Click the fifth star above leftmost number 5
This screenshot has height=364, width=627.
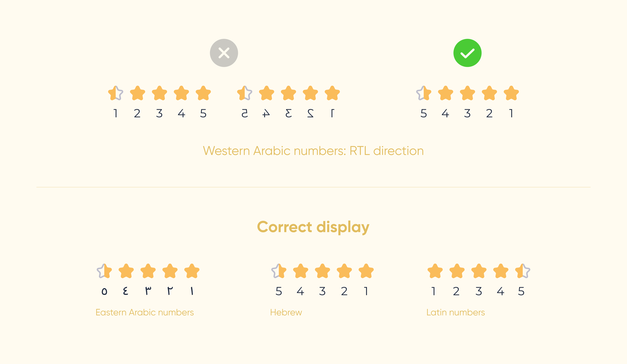click(x=203, y=93)
